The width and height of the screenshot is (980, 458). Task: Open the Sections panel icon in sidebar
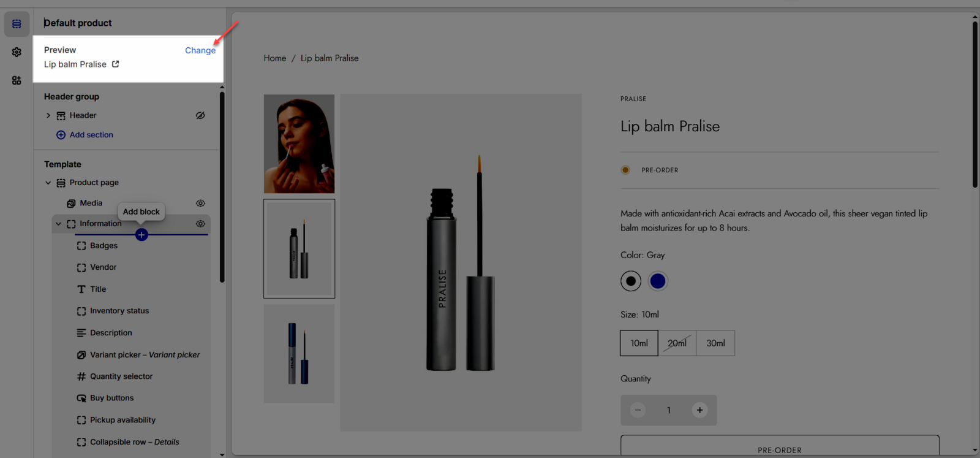[17, 24]
